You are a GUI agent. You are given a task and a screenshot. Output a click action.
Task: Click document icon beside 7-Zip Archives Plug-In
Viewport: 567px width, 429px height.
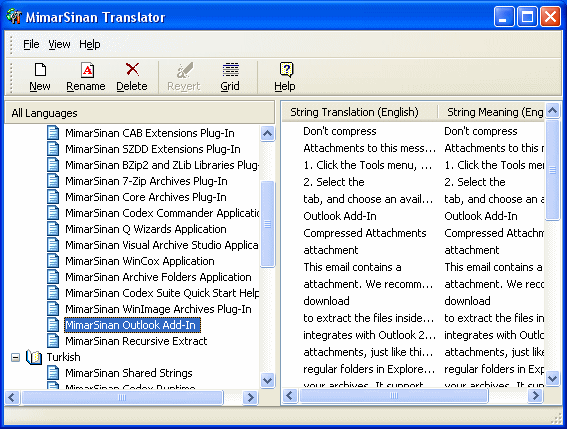pyautogui.click(x=53, y=181)
